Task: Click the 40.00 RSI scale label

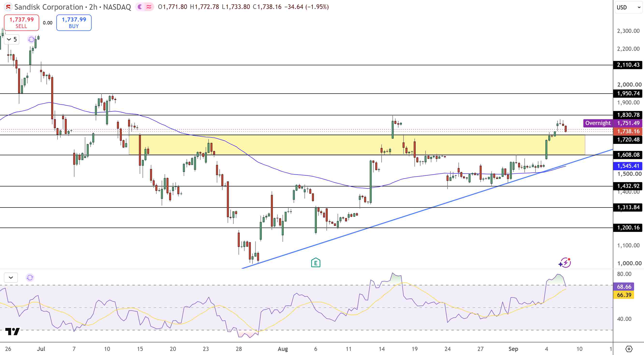Action: click(624, 319)
